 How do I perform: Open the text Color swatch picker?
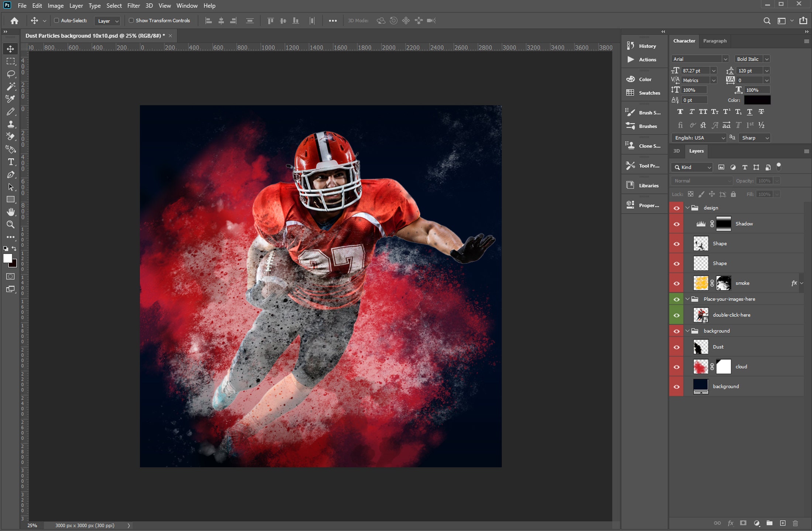coord(757,100)
